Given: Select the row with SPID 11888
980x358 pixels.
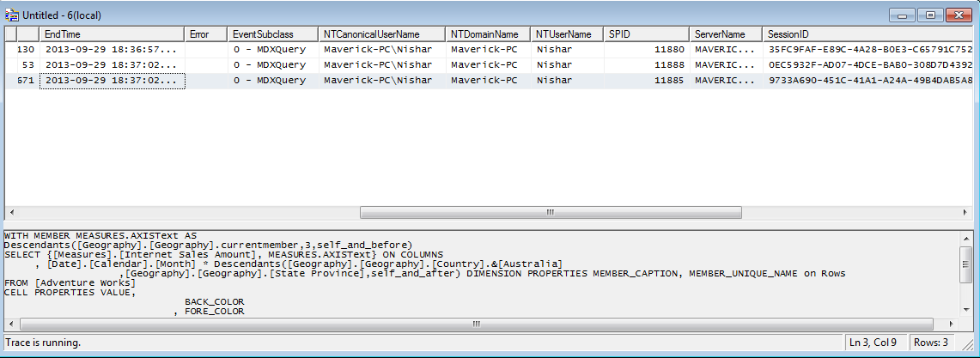Looking at the screenshot, I should click(489, 65).
